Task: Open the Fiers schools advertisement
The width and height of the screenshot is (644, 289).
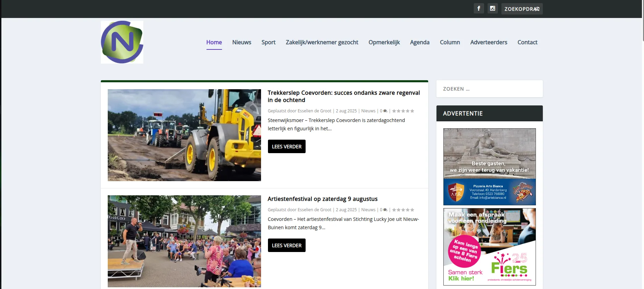Action: (x=489, y=247)
